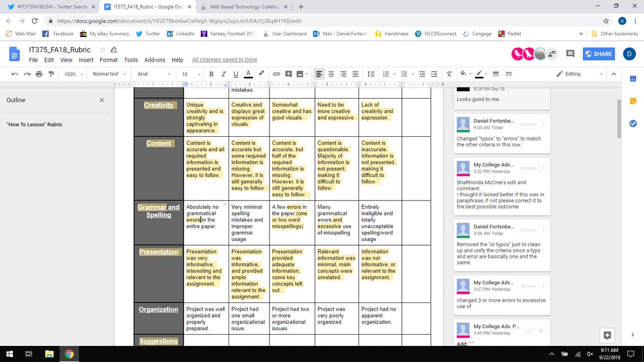Clear formatting with toolbar icon
The image size is (644, 362).
pyautogui.click(x=449, y=74)
